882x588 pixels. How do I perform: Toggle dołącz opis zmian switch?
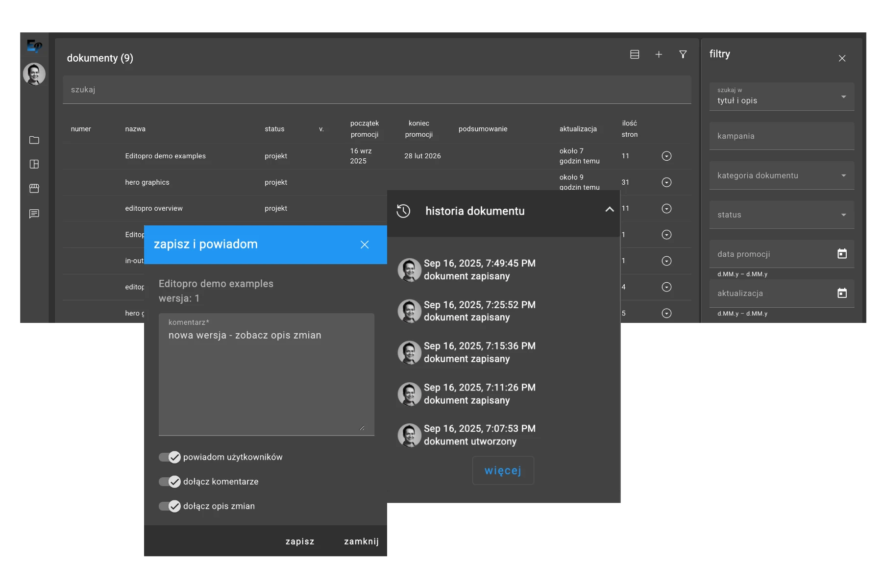pyautogui.click(x=170, y=506)
